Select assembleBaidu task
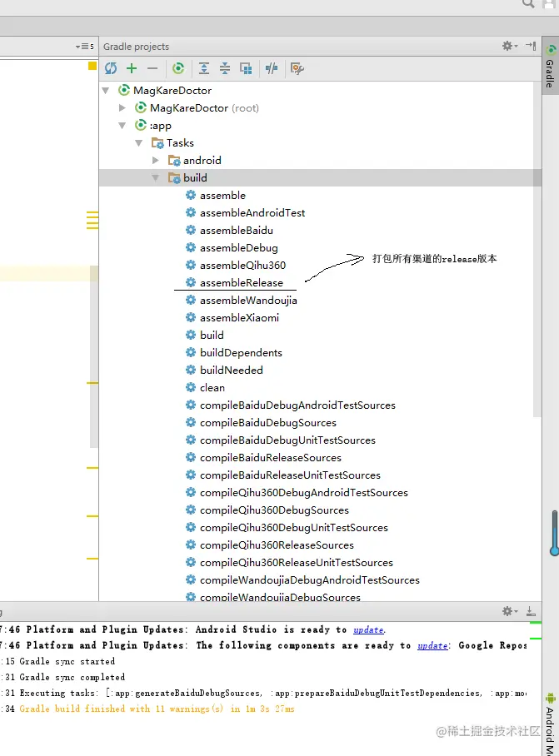 230,231
